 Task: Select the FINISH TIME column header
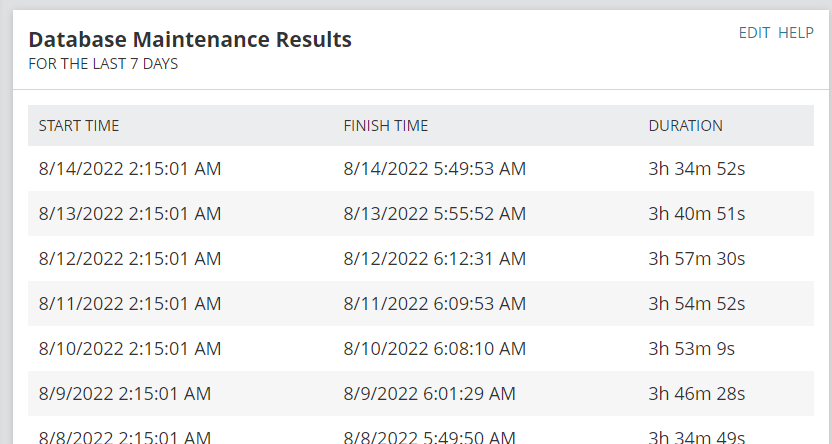[386, 126]
